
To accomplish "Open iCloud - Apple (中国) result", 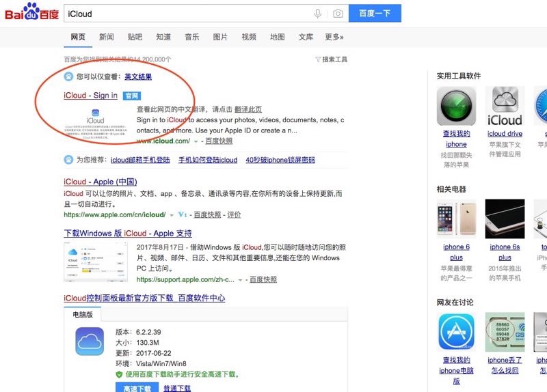I will (x=101, y=182).
